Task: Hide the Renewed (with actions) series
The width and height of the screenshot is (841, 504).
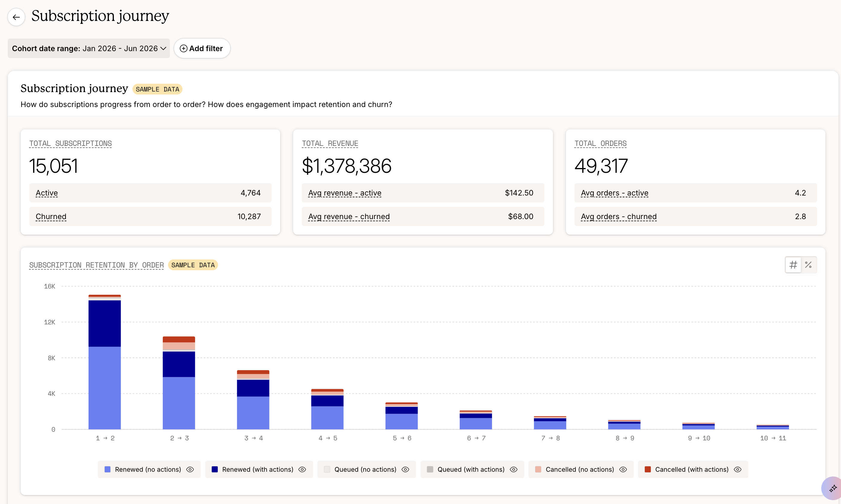Action: (x=302, y=469)
